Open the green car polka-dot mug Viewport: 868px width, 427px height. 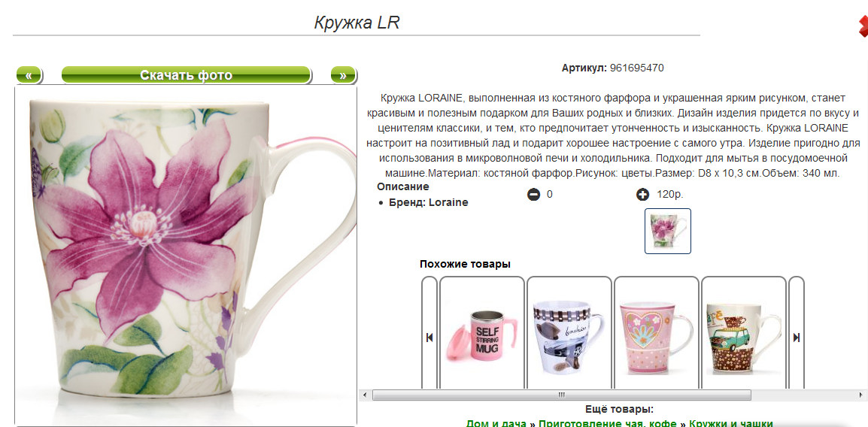[x=744, y=338]
